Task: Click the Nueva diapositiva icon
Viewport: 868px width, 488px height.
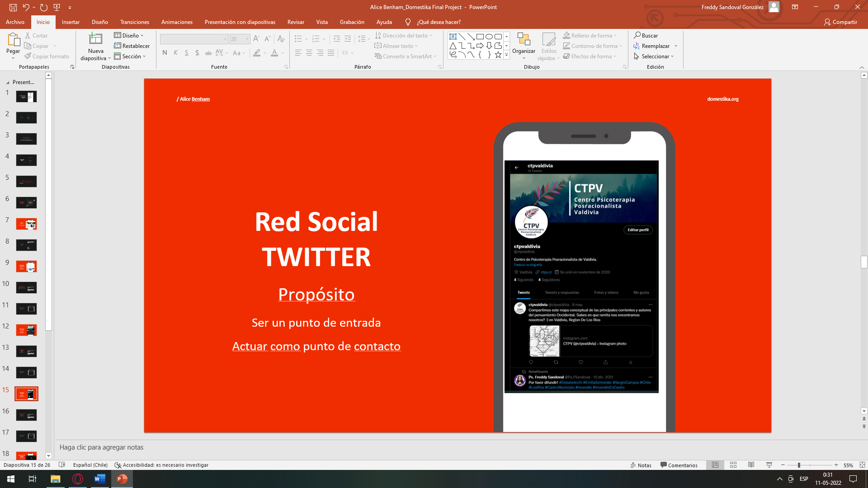Action: (x=95, y=39)
